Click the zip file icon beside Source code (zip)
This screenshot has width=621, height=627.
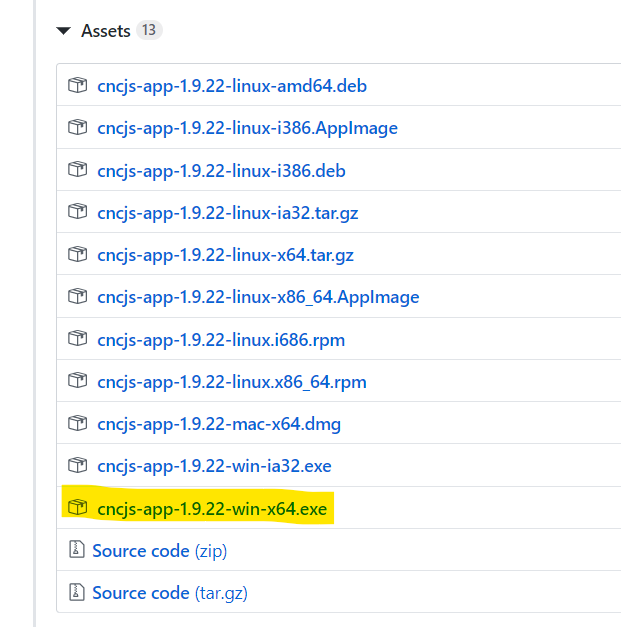pyautogui.click(x=77, y=551)
